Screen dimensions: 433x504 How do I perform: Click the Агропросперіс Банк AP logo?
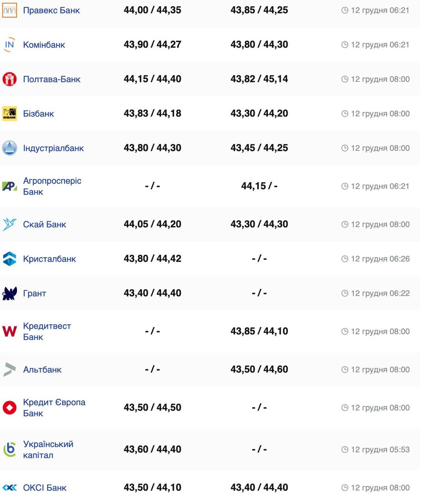click(9, 186)
